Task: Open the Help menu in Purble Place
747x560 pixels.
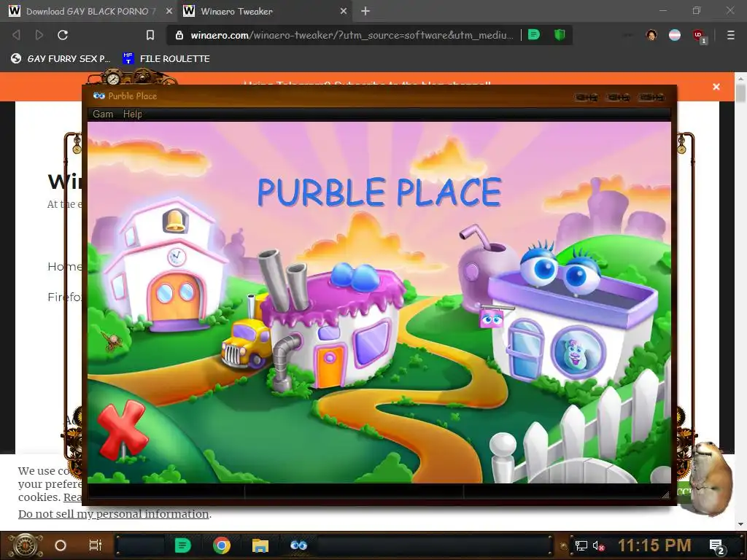Action: click(133, 114)
